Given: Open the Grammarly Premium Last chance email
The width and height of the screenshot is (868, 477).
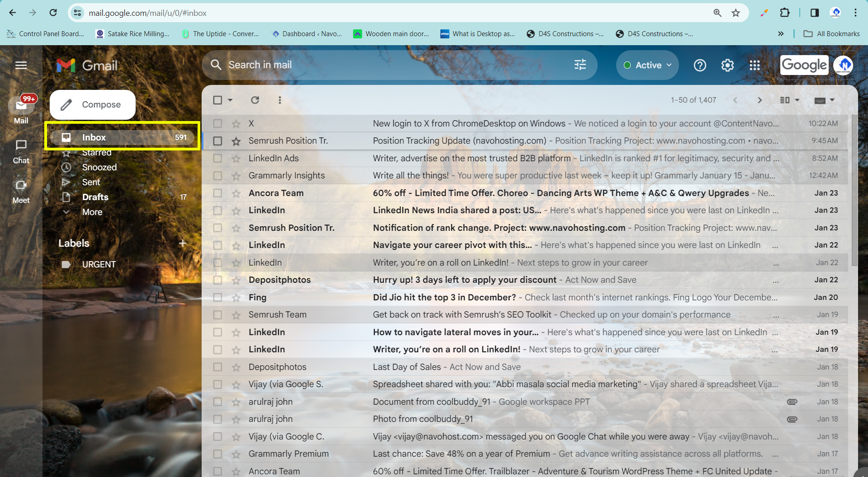Looking at the screenshot, I should click(524, 454).
